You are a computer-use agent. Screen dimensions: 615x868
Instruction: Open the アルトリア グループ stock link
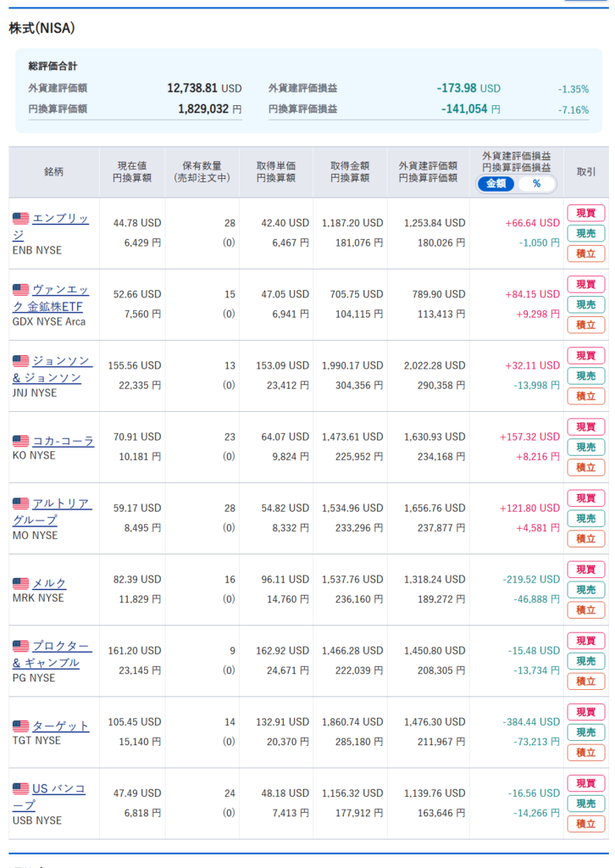coord(52,511)
